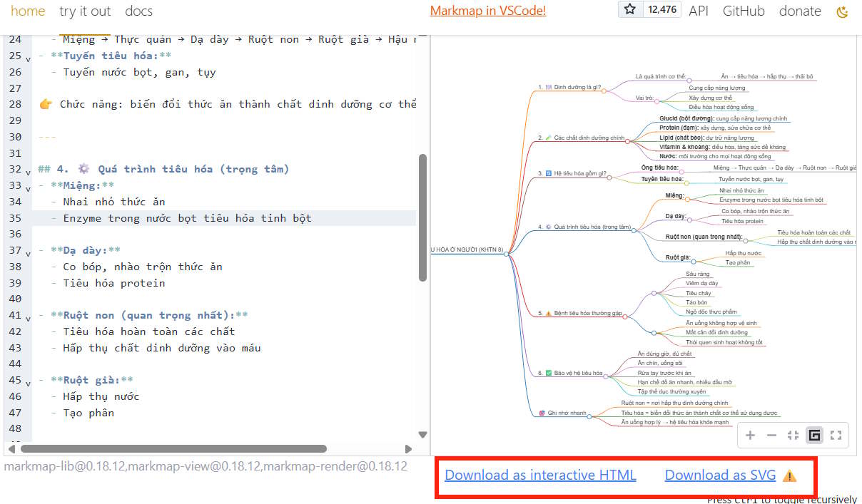Enter fullscreen view of the mind map
The height and width of the screenshot is (504, 862).
pyautogui.click(x=836, y=435)
